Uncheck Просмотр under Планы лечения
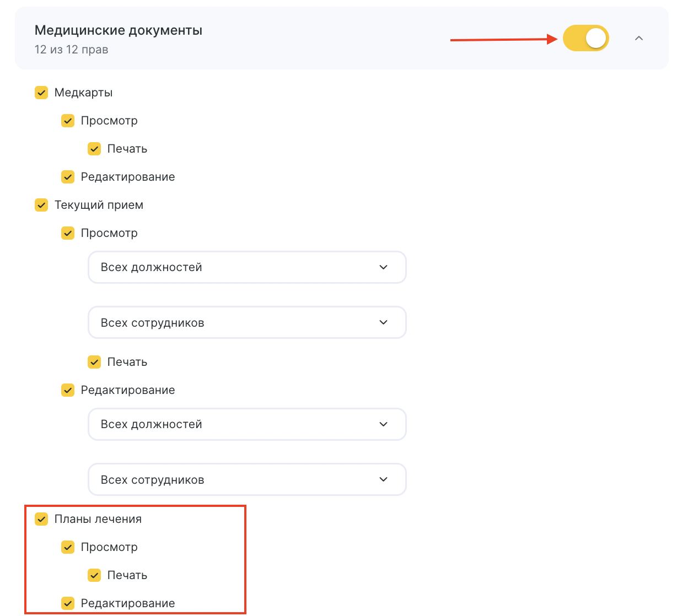This screenshot has width=677, height=616. (68, 547)
